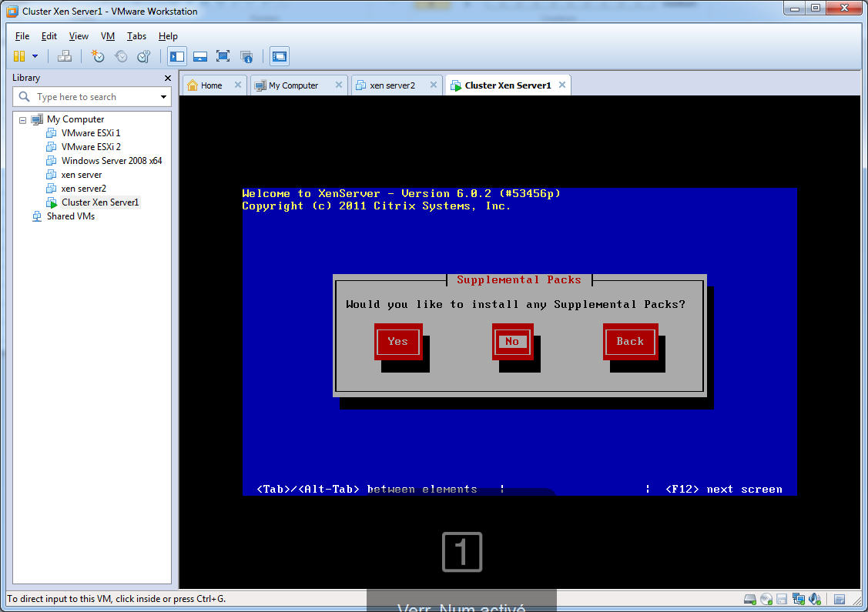This screenshot has height=612, width=868.
Task: Select Windows Server 2008 x64 in library
Action: point(111,161)
